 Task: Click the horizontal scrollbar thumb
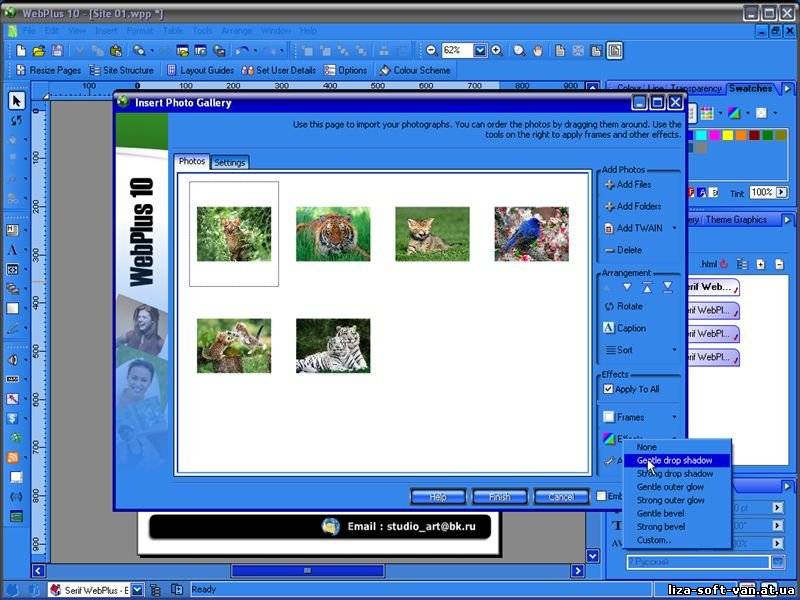tap(308, 570)
